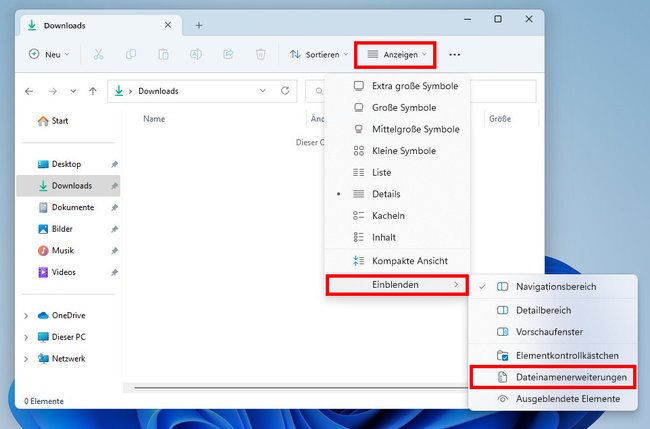Click the Paste clipboard icon
Viewport: 650px width, 429px height.
(x=163, y=54)
